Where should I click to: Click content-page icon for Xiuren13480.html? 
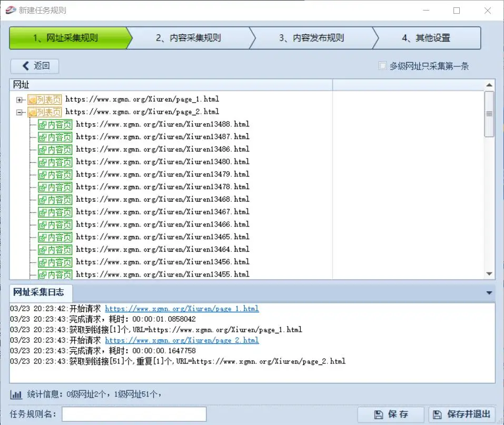click(55, 162)
